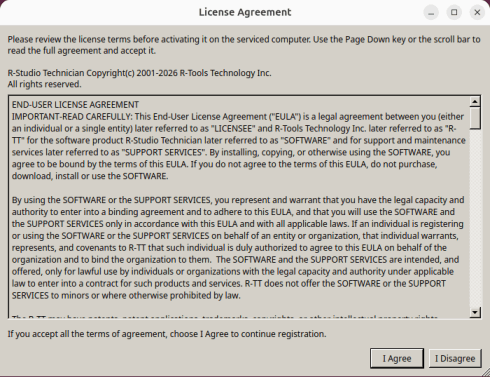Click the scrollbar up arrow in license text
This screenshot has height=377, width=490.
[475, 101]
